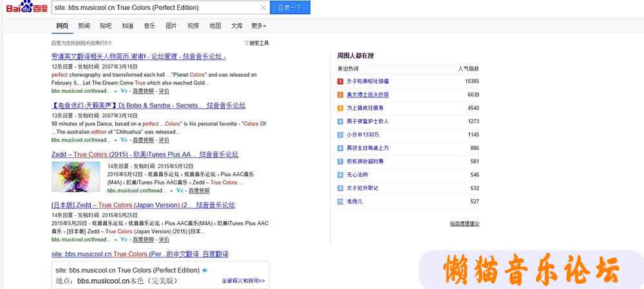Select translation text 本色（完美版）
The height and width of the screenshot is (289, 644).
click(x=153, y=281)
